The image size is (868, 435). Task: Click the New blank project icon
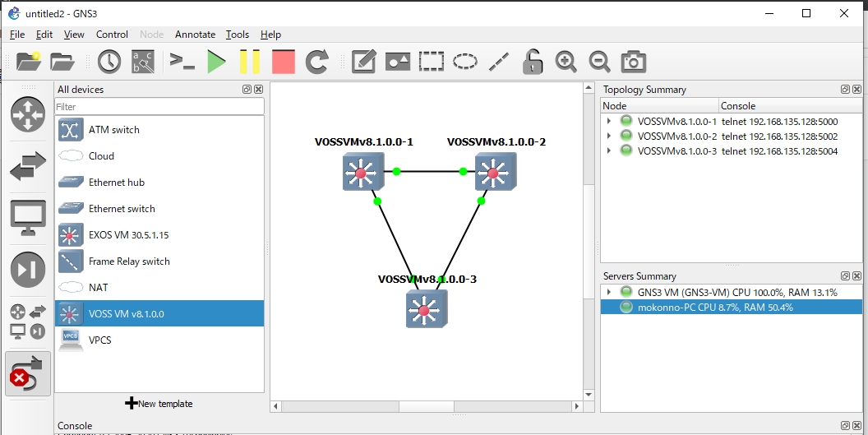click(x=29, y=62)
